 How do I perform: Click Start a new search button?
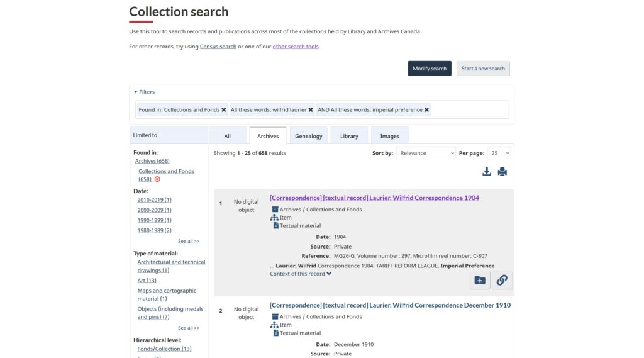pyautogui.click(x=483, y=69)
